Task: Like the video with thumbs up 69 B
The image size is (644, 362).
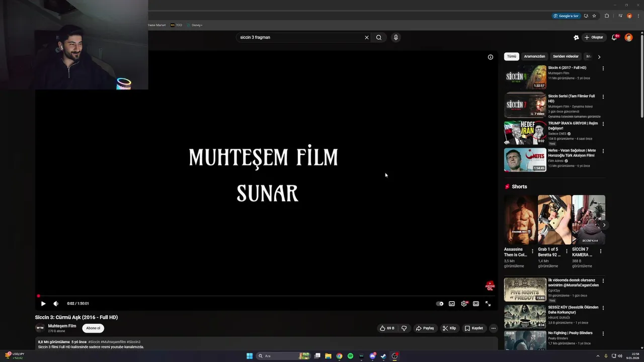Action: coord(387,328)
